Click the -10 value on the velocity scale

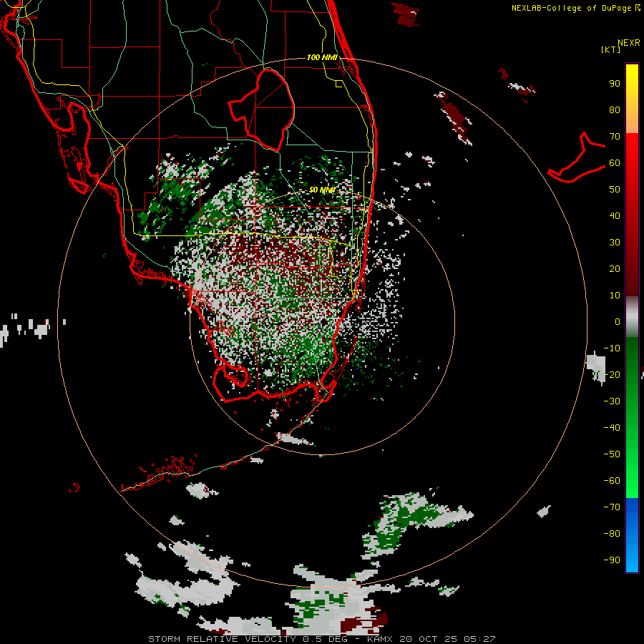coord(612,348)
